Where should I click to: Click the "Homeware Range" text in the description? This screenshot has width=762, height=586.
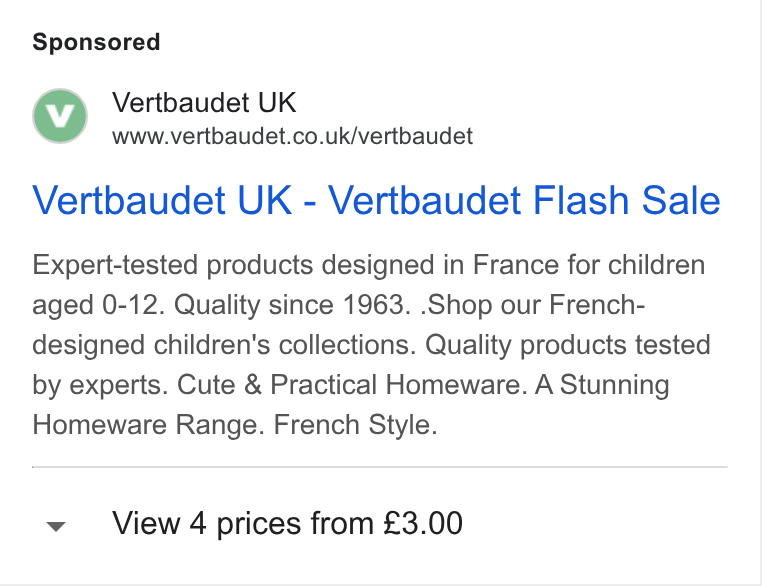click(148, 425)
